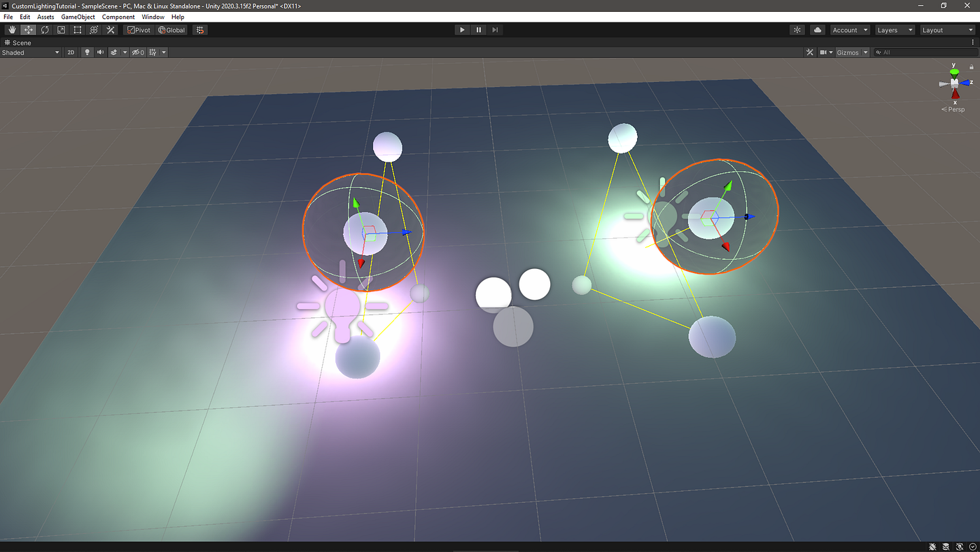Open Unity Collaborate cloud panel

click(x=817, y=29)
